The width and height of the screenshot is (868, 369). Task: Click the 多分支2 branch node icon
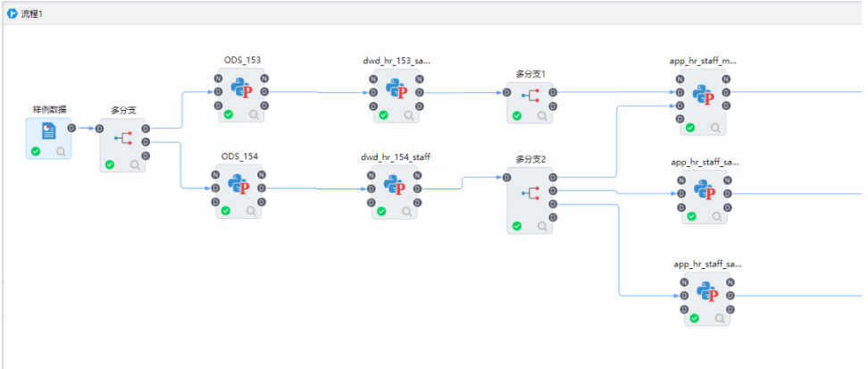pos(530,192)
